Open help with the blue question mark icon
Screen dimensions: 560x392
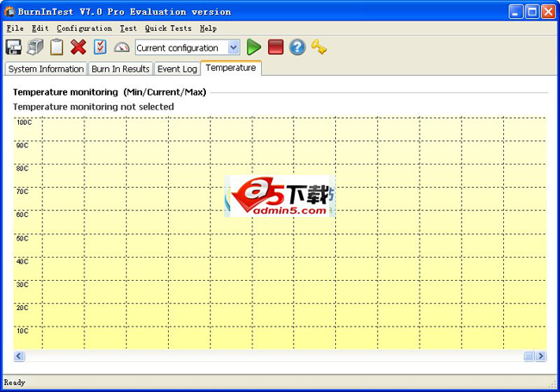(x=297, y=47)
